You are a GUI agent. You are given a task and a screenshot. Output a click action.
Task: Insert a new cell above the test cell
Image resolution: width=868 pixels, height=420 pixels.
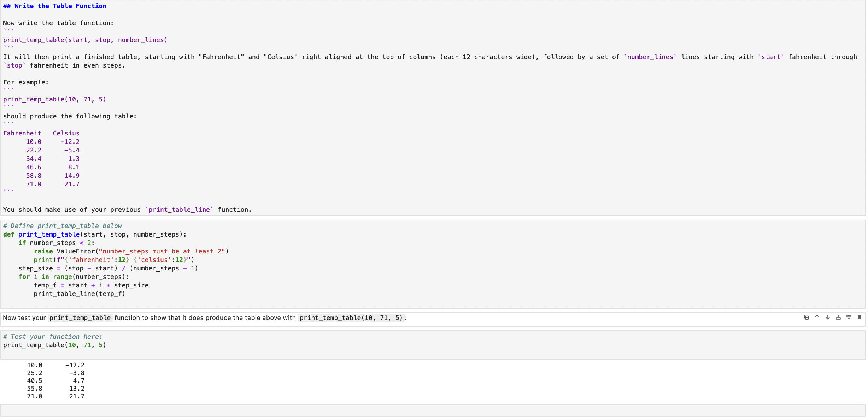tap(838, 317)
